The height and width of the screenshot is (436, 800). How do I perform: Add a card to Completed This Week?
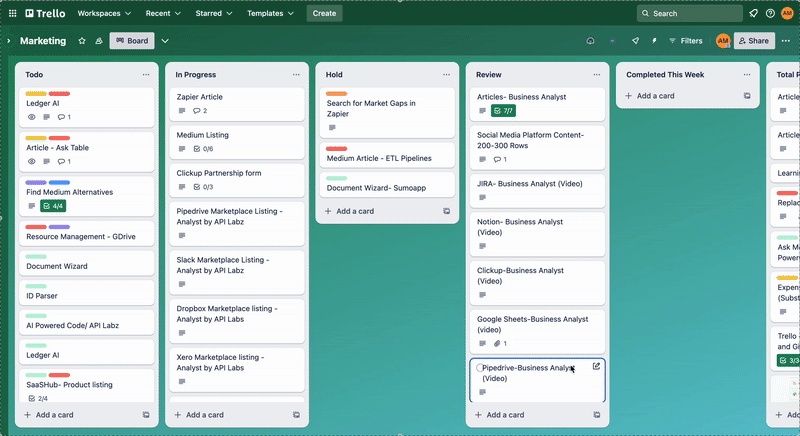[650, 95]
